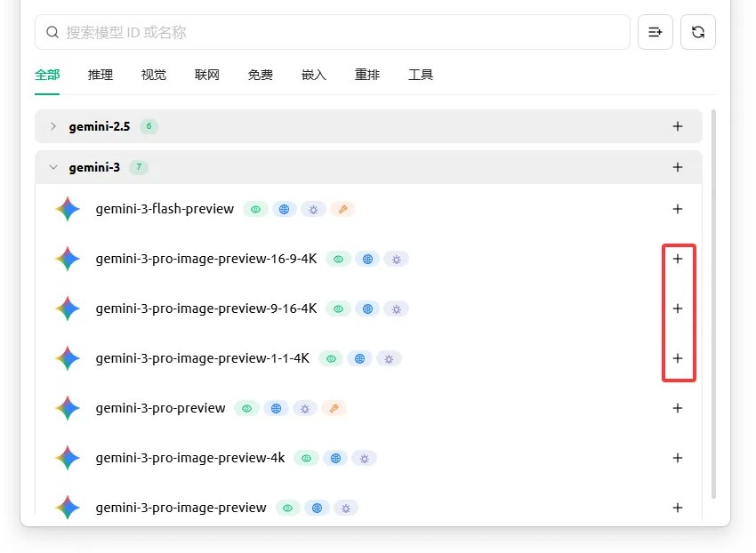The image size is (756, 553).
Task: Add all models in gemini-2.5 group
Action: pyautogui.click(x=678, y=126)
